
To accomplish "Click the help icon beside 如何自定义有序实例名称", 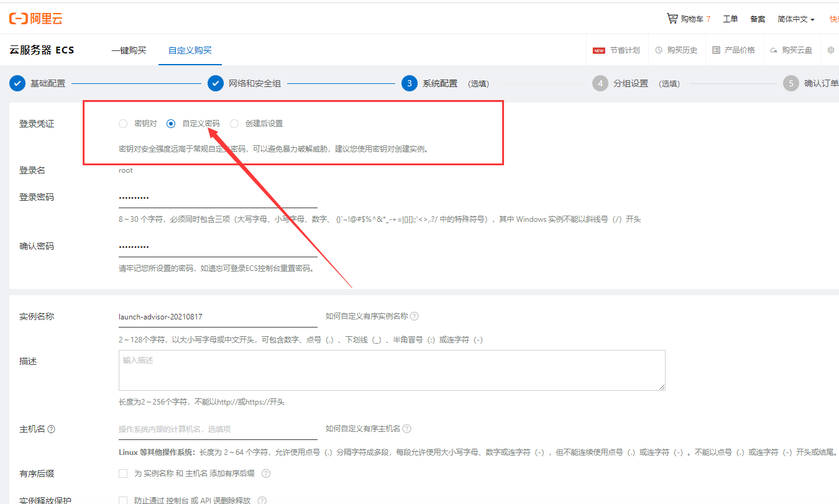I will (415, 316).
